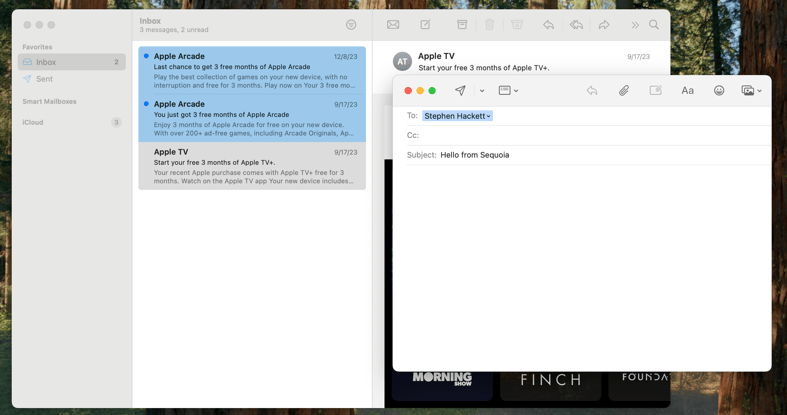Select Sent mailbox in sidebar
This screenshot has width=787, height=415.
(72, 79)
